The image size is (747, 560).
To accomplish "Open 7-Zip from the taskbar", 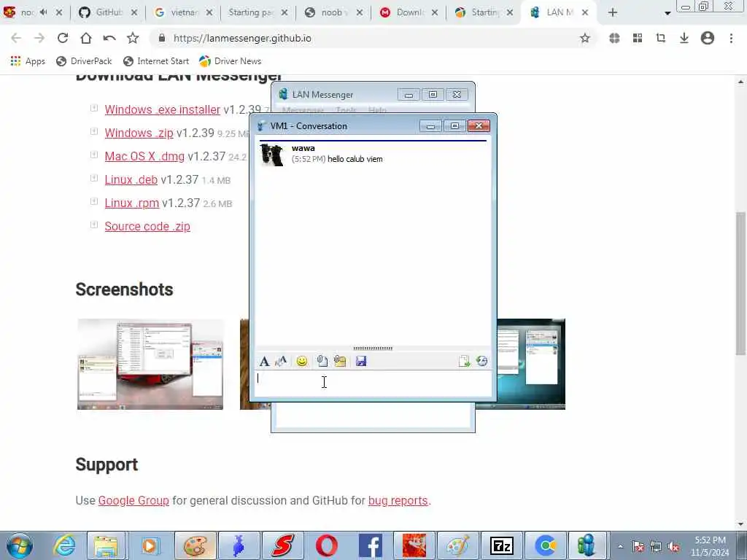I will (x=502, y=545).
